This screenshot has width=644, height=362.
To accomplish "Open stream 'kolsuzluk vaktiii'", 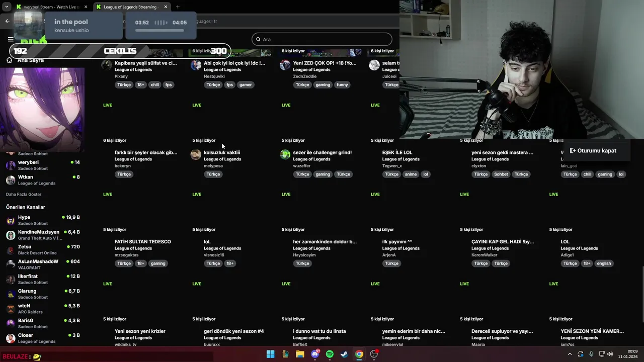I will coord(222,152).
